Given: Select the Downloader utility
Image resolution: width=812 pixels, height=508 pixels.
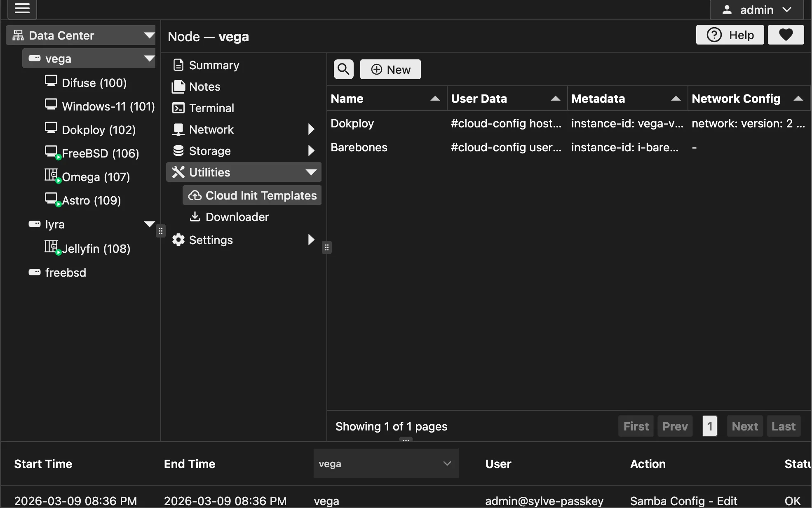Looking at the screenshot, I should [x=237, y=216].
